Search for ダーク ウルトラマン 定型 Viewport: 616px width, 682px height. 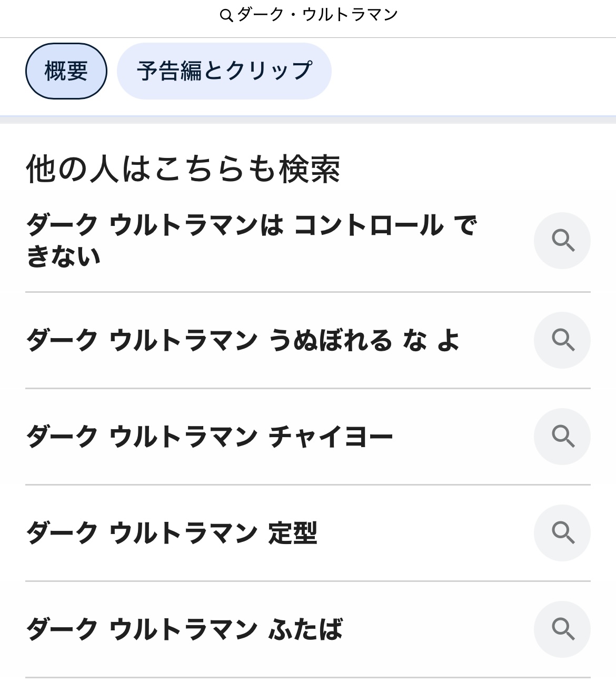click(172, 533)
